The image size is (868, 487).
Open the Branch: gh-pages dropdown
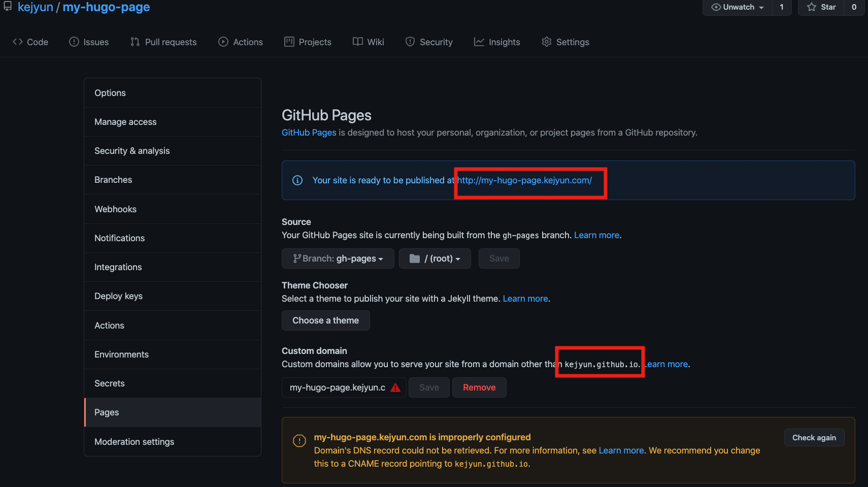[x=338, y=258]
